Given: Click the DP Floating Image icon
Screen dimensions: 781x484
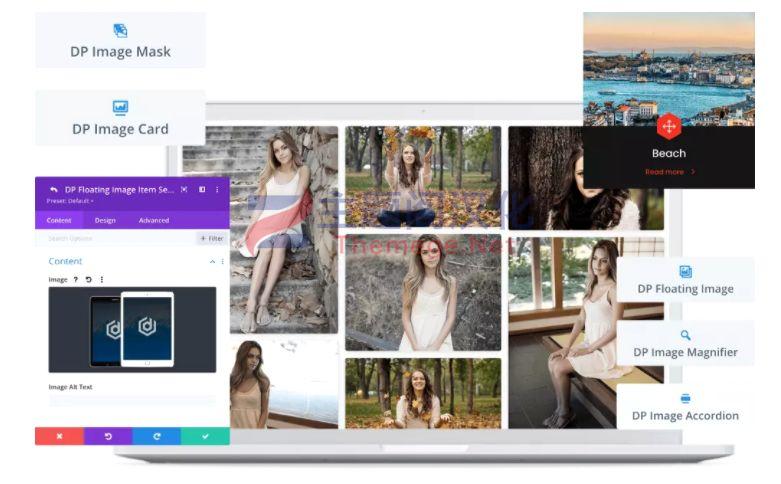Looking at the screenshot, I should click(x=685, y=271).
